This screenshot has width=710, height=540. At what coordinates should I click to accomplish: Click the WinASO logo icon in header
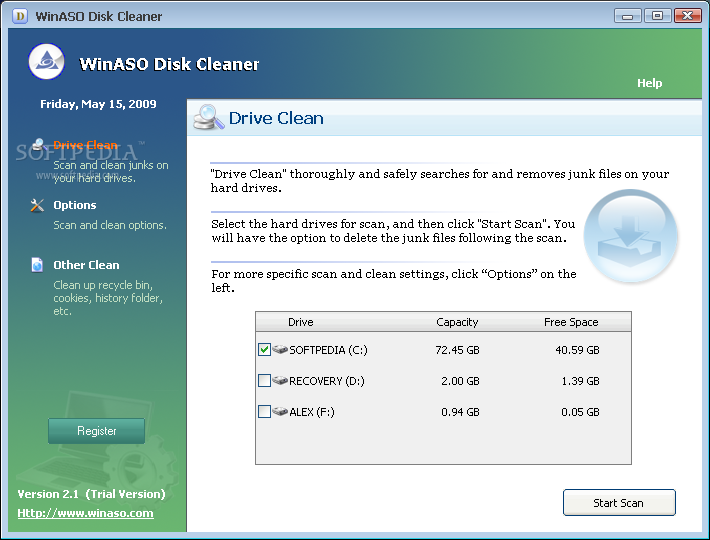coord(46,62)
